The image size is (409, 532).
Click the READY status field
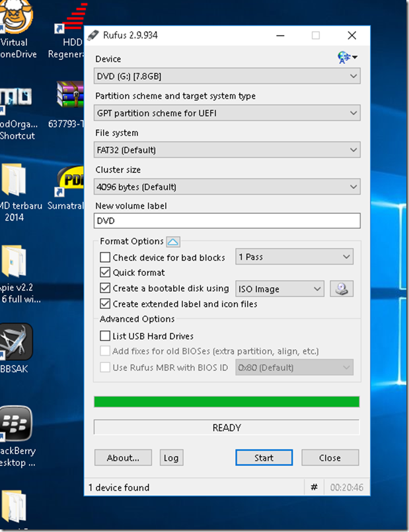point(227,428)
